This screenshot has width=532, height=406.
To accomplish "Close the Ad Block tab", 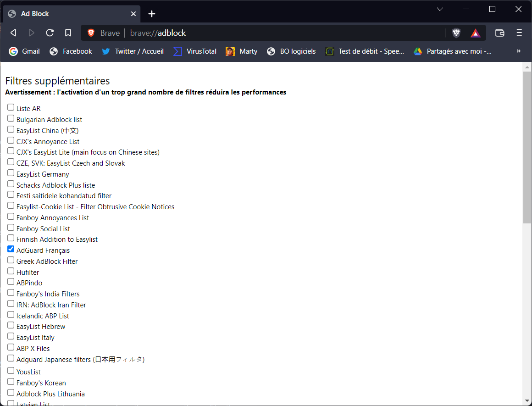I will pos(133,14).
